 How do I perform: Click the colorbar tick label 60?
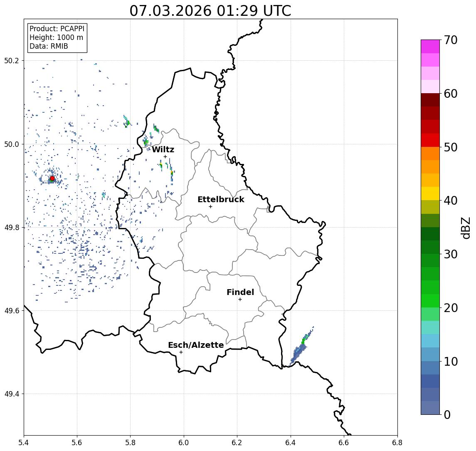[451, 94]
